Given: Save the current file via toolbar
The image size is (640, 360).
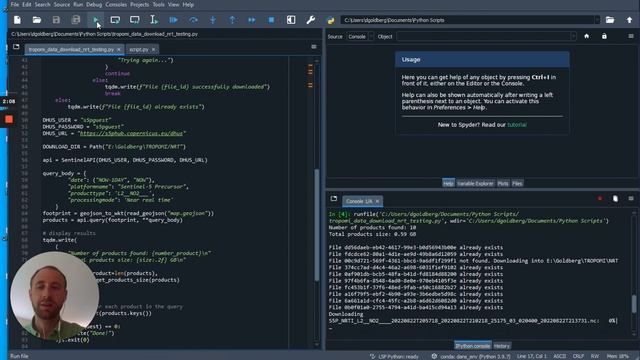Looking at the screenshot, I should (x=56, y=20).
